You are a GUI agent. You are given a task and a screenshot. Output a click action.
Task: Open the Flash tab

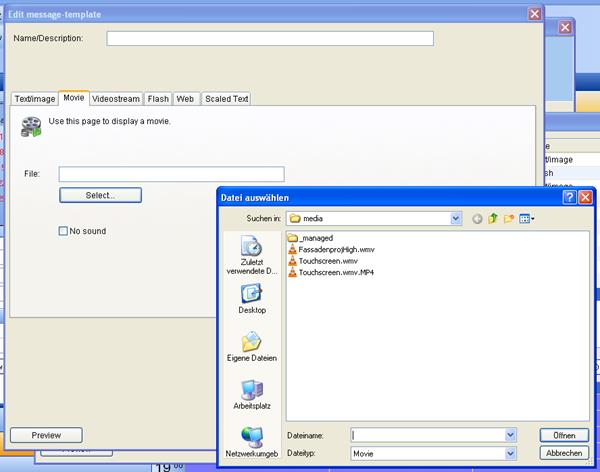158,99
